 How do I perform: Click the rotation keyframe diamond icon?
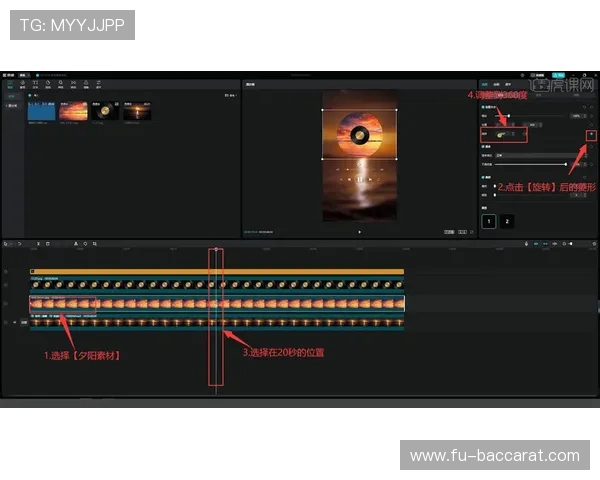(x=591, y=133)
